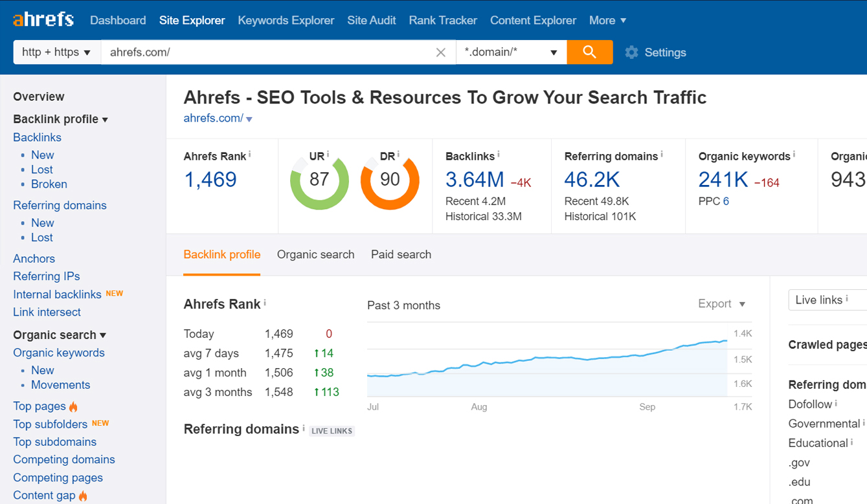Viewport: 867px width, 504px height.
Task: Open Internal backlinks in the sidebar
Action: tap(57, 294)
